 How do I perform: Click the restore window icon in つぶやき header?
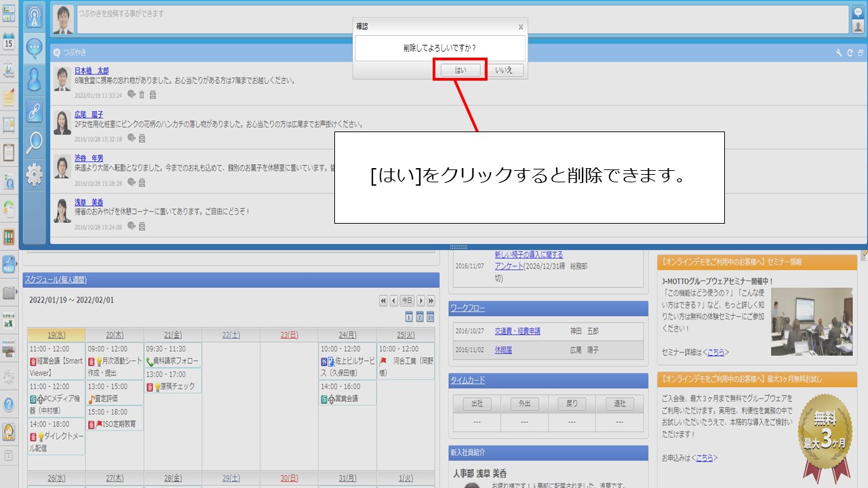[x=861, y=52]
